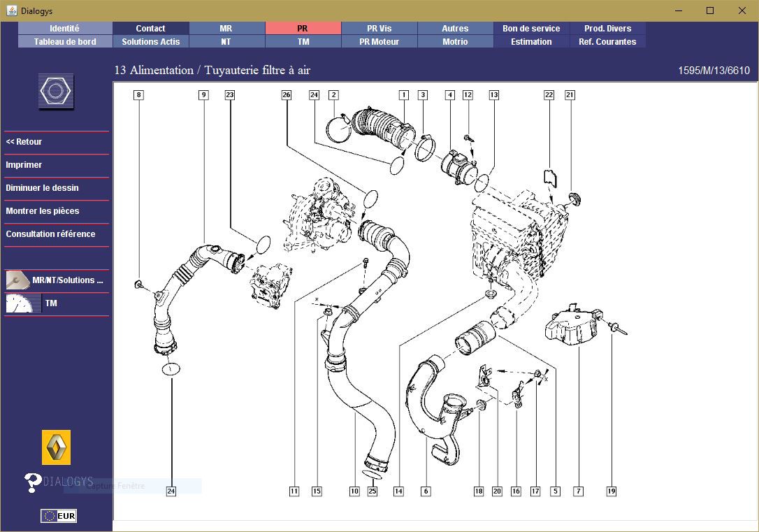Go to Tableau de bord
759x532 pixels.
pyautogui.click(x=65, y=42)
